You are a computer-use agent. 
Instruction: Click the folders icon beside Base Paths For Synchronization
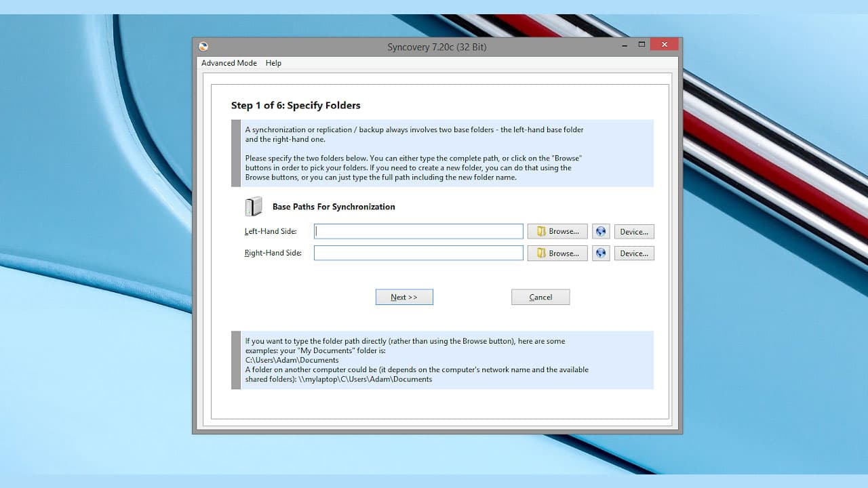[252, 206]
